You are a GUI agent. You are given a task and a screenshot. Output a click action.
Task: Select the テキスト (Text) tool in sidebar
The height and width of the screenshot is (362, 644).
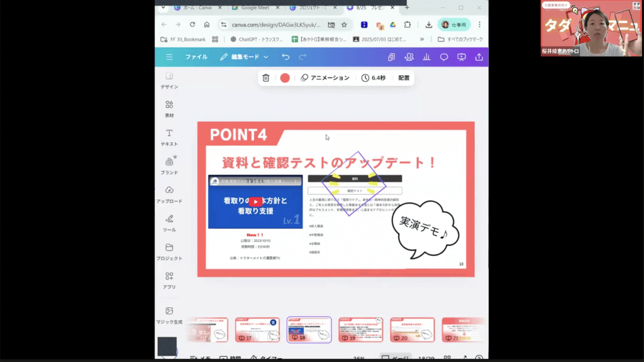(x=169, y=137)
